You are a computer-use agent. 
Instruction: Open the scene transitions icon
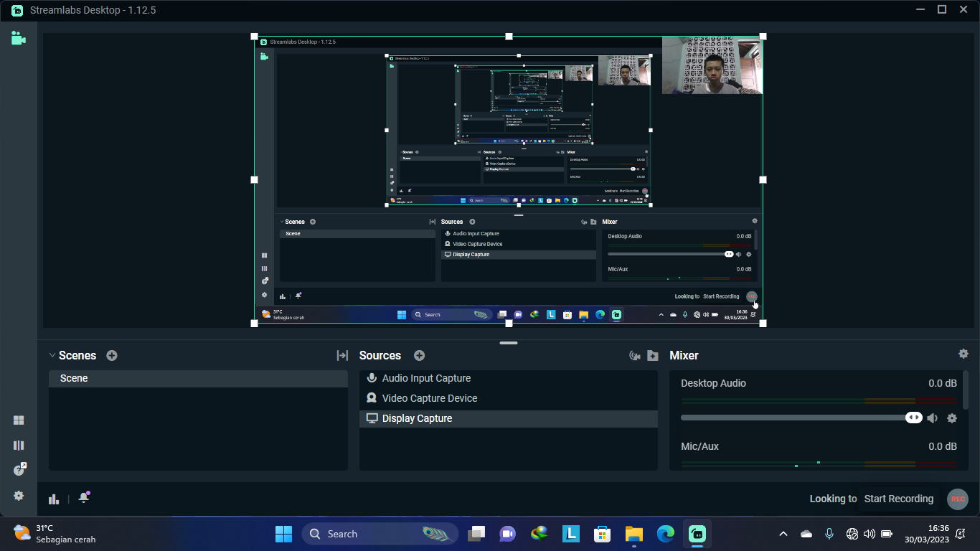(342, 355)
